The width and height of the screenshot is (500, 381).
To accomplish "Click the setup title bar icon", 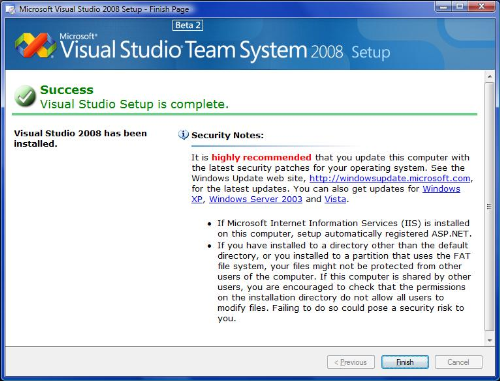I will point(11,9).
